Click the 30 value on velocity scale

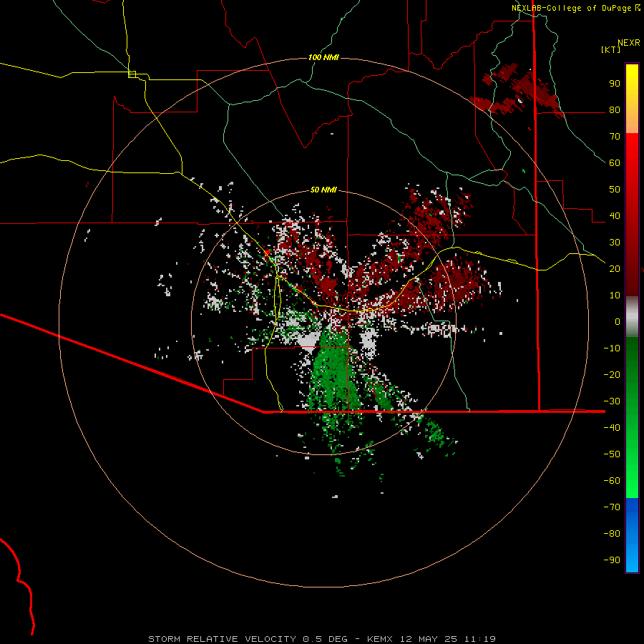coord(615,243)
